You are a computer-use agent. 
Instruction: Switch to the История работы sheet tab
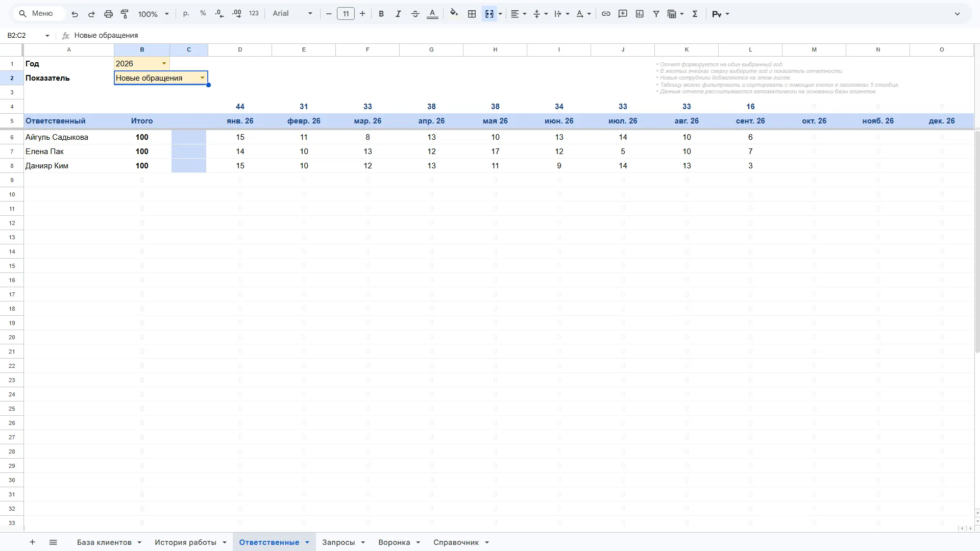pos(185,542)
